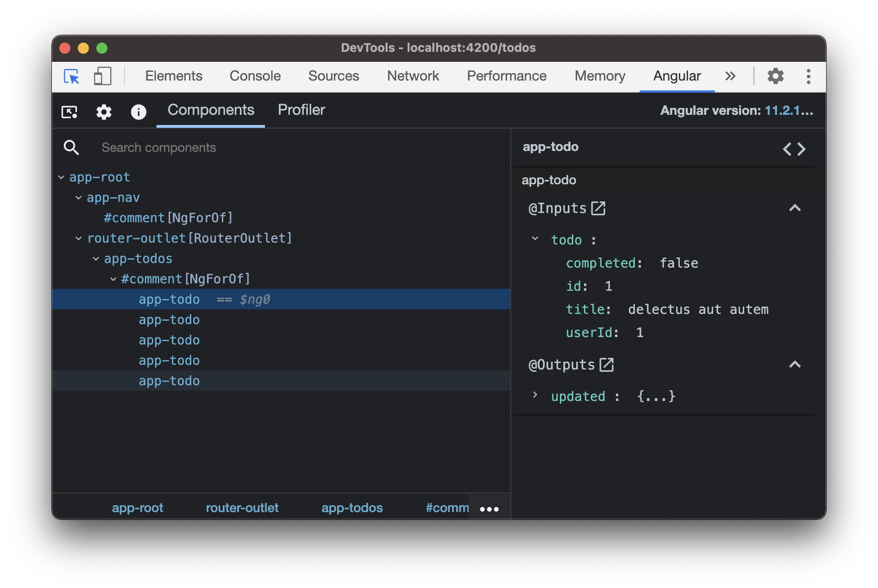The width and height of the screenshot is (878, 588).
Task: Collapse the todo input object
Action: point(535,239)
